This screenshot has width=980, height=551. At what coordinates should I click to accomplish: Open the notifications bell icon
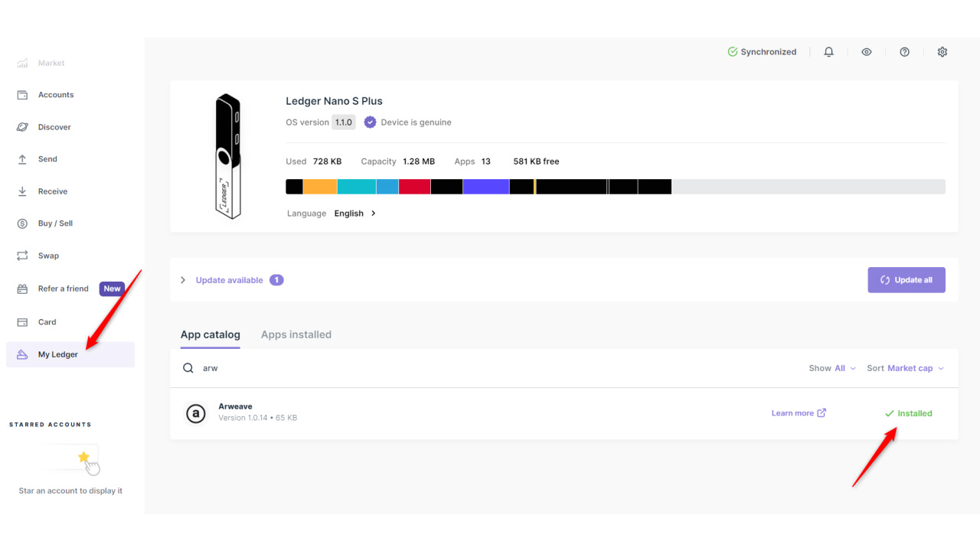pyautogui.click(x=828, y=52)
